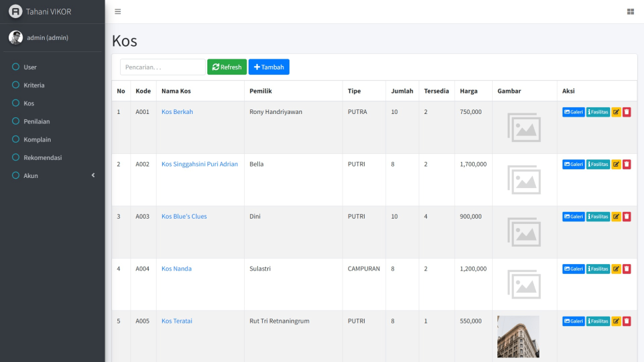Click the Tahani VIKOR logo icon
Image resolution: width=644 pixels, height=362 pixels.
pos(15,11)
